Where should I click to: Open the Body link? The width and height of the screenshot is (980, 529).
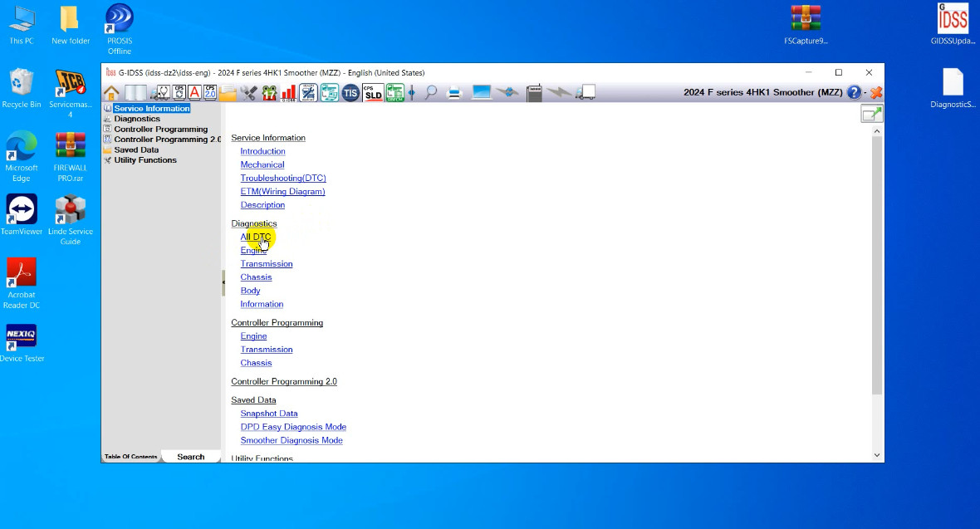[x=250, y=291]
